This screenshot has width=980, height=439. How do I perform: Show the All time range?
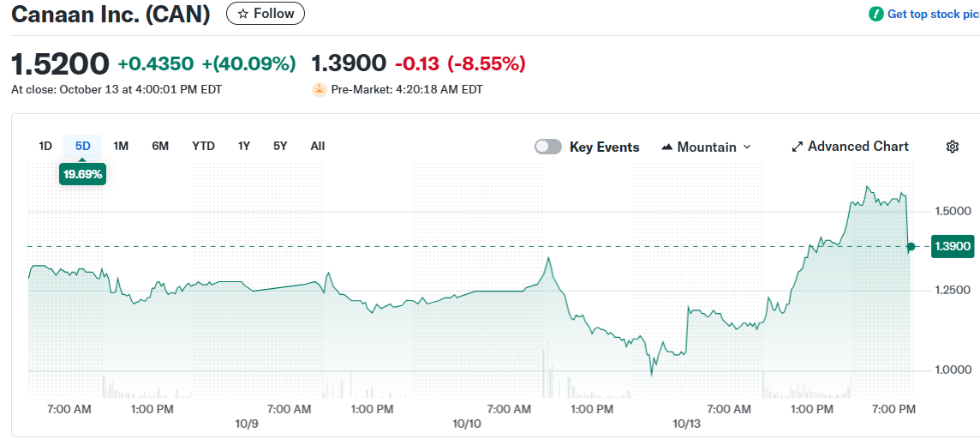(318, 146)
